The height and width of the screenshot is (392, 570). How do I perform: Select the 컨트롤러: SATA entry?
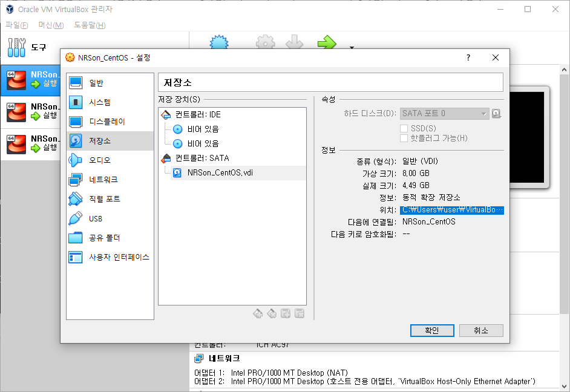pyautogui.click(x=232, y=158)
